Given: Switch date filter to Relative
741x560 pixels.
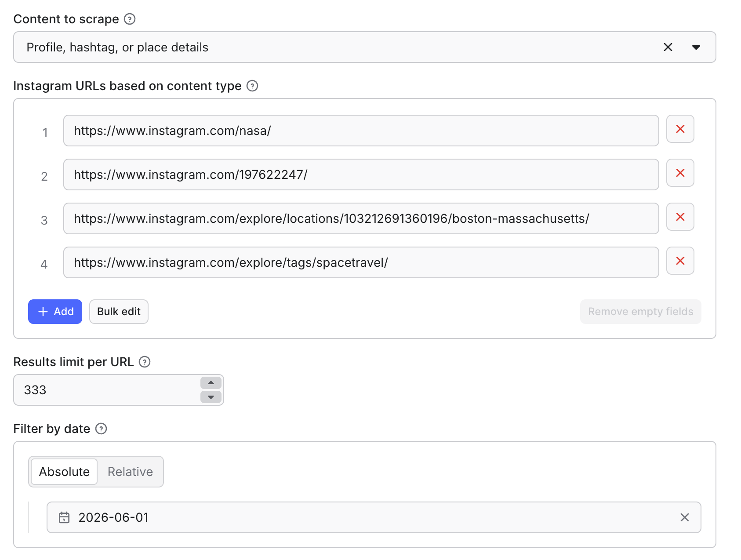Looking at the screenshot, I should coord(130,472).
